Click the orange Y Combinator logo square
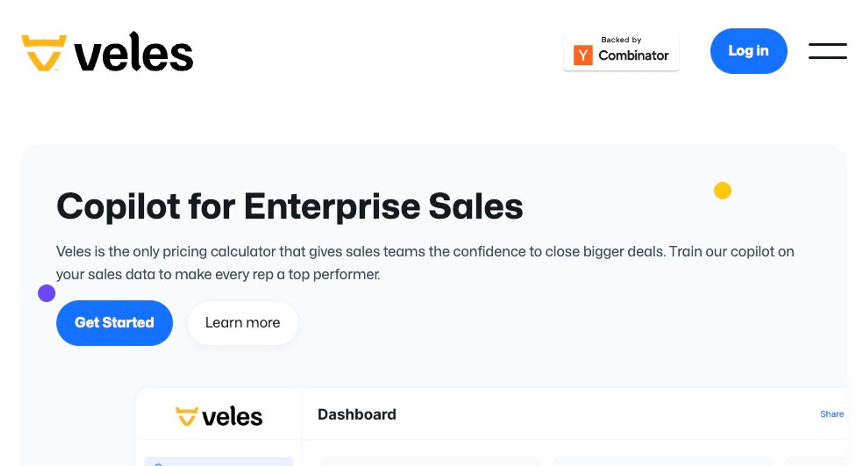Viewport: 868px width, 466px height. pyautogui.click(x=583, y=55)
